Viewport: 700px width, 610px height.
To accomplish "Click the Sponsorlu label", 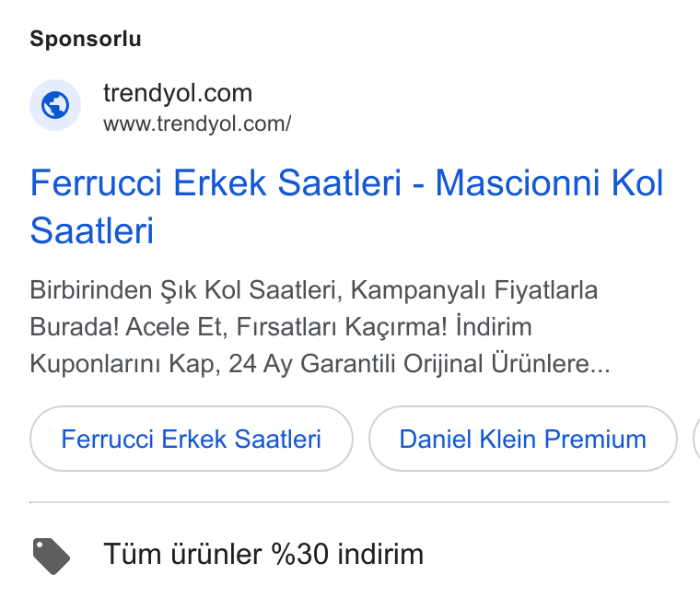I will click(86, 39).
